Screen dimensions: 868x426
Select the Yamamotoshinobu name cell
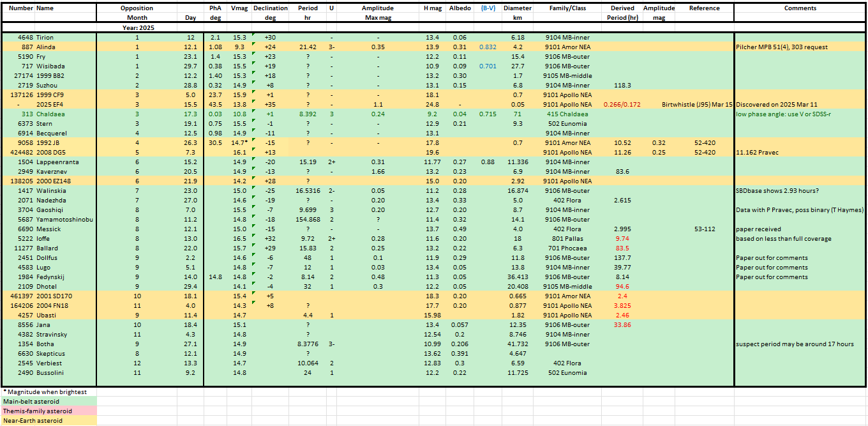coord(64,220)
